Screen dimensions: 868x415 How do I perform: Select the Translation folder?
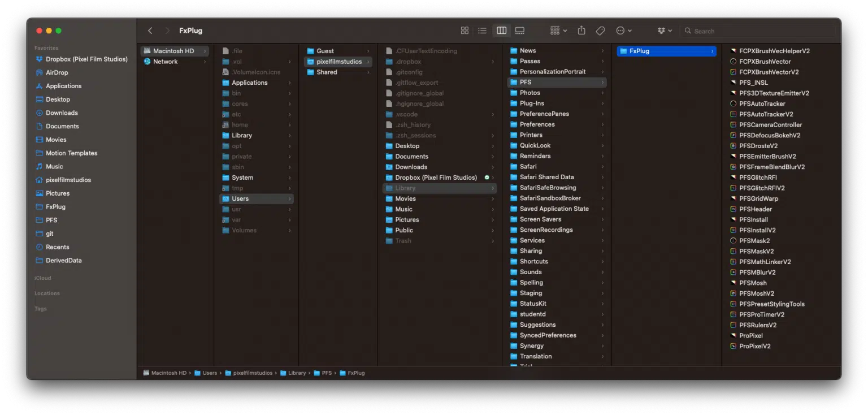pyautogui.click(x=557, y=356)
